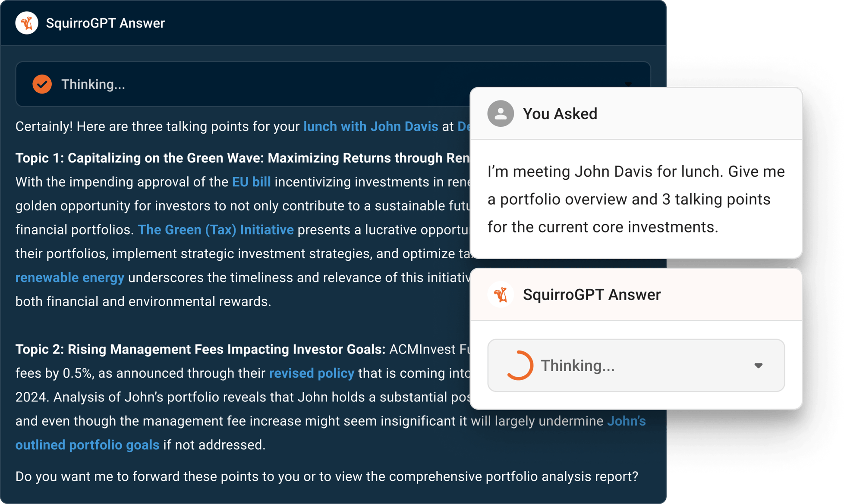
Task: Open John's outlined portfolio goals link
Action: pos(88,445)
